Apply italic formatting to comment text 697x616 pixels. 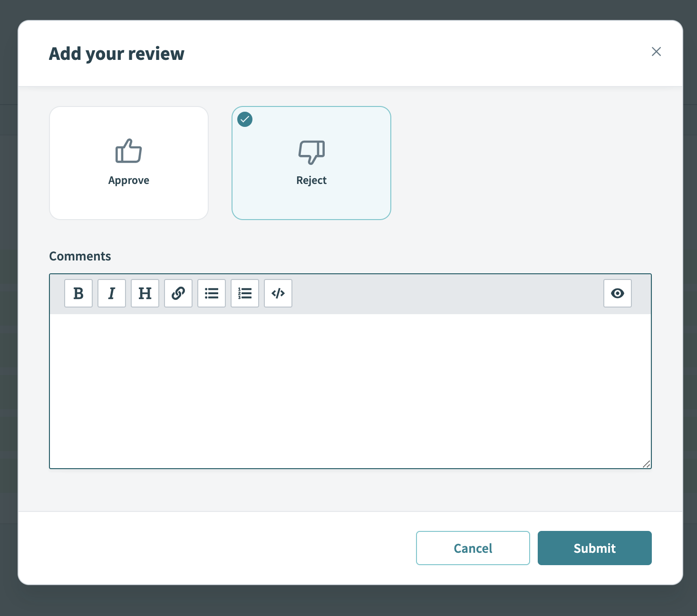112,293
